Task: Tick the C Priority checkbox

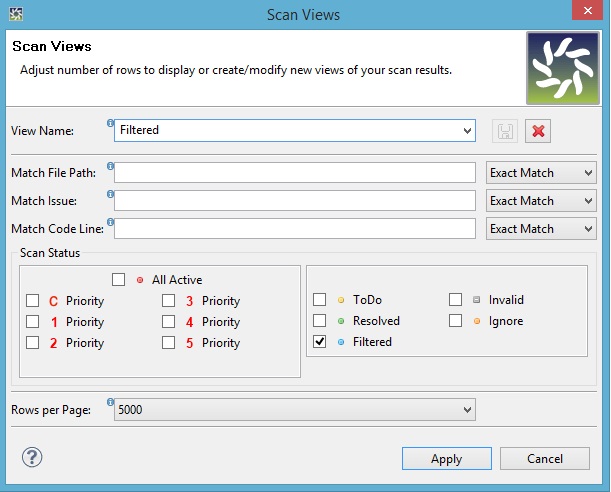Action: 33,301
